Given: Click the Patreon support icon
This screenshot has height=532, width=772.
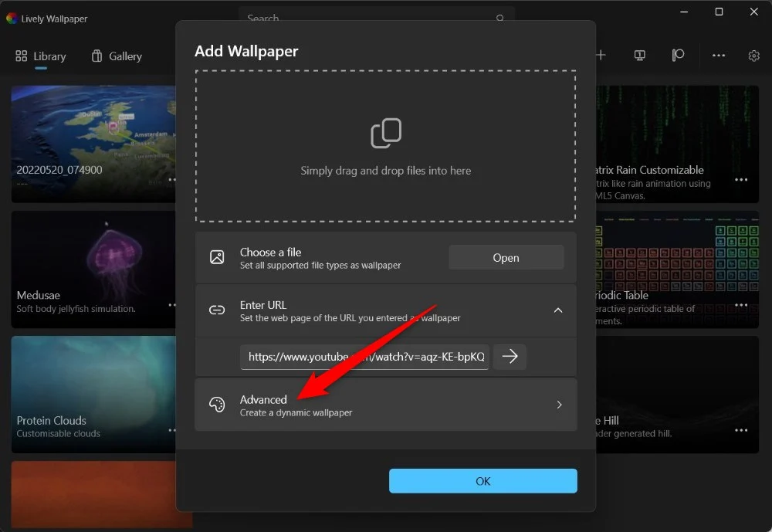Looking at the screenshot, I should (x=678, y=56).
